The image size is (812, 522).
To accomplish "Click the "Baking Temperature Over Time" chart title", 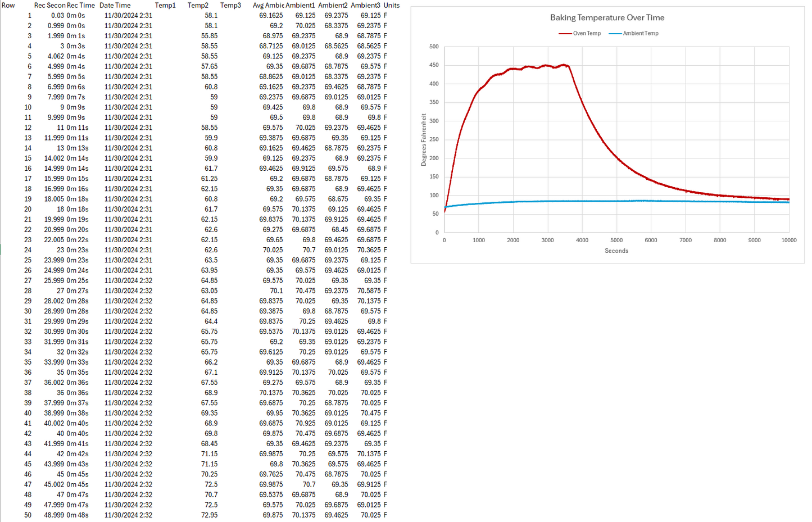I will (x=607, y=18).
